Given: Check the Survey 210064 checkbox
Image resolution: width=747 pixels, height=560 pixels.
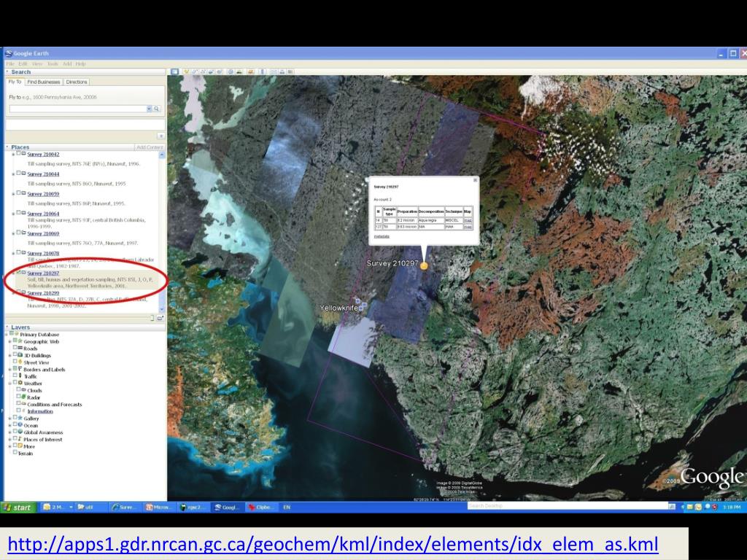Looking at the screenshot, I should (x=18, y=213).
